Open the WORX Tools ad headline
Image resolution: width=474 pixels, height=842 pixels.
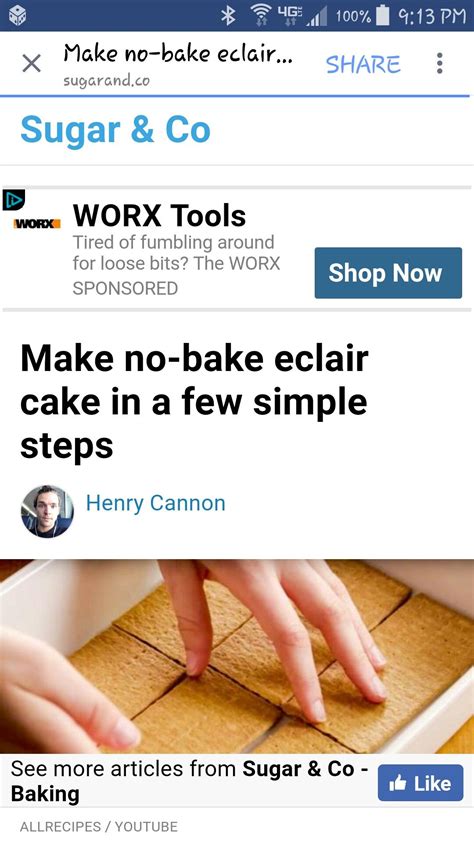point(159,216)
